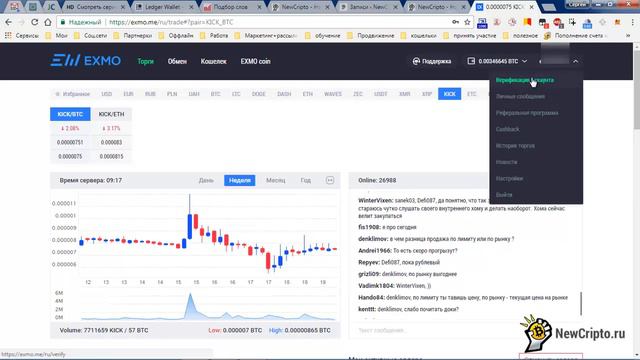Open the кошельки bookmark folder
Viewport: 640px width, 360px height.
[420, 36]
